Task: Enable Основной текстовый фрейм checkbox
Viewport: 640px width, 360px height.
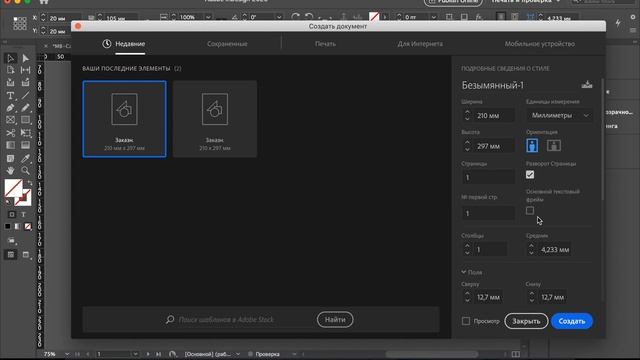Action: (530, 211)
